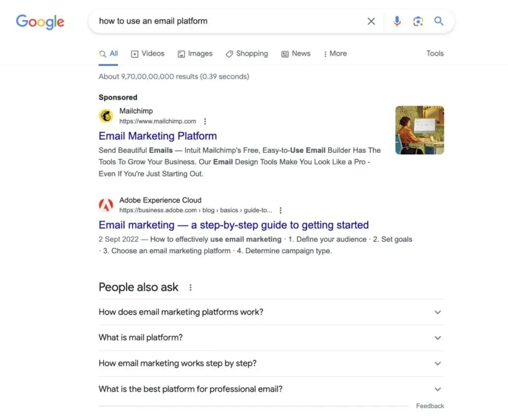Expand "What is mail platform?"

438,338
